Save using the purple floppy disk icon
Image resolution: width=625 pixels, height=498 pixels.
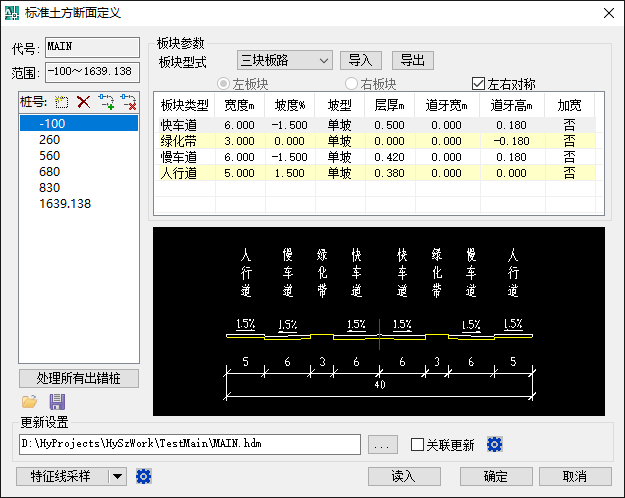pos(57,402)
